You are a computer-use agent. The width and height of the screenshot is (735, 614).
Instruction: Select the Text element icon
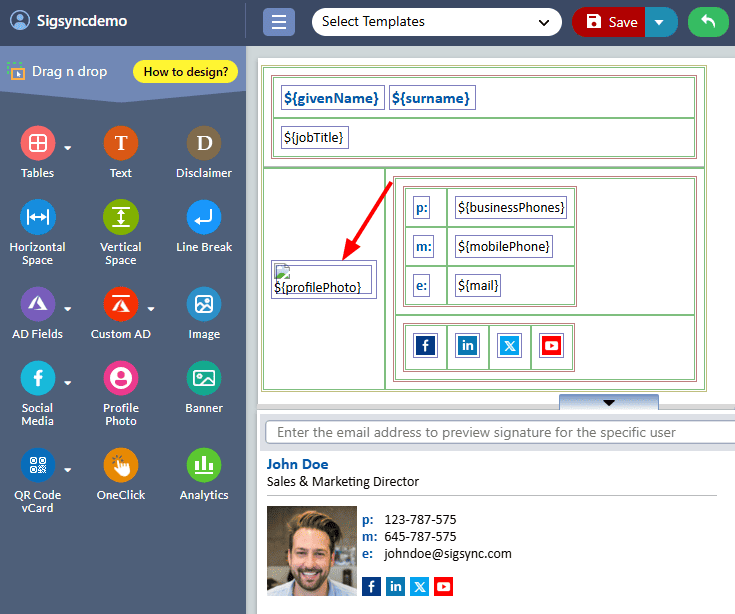pos(120,144)
